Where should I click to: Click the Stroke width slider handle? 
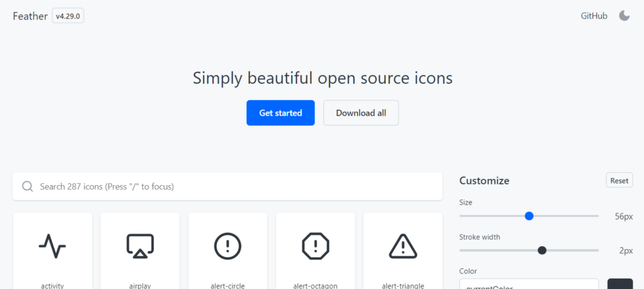click(542, 250)
